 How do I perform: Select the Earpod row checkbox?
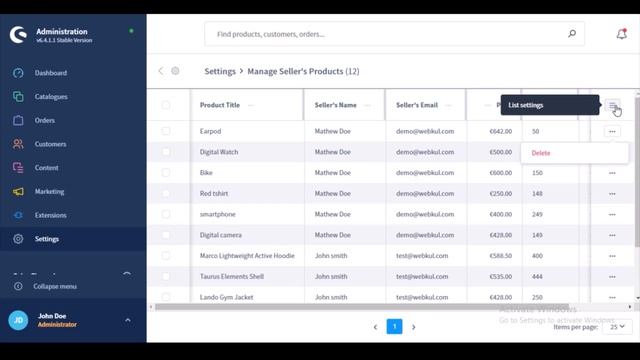tap(166, 131)
